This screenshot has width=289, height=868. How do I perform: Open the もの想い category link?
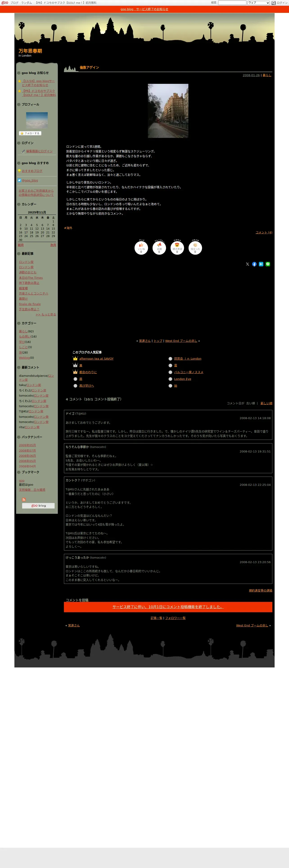[25, 336]
